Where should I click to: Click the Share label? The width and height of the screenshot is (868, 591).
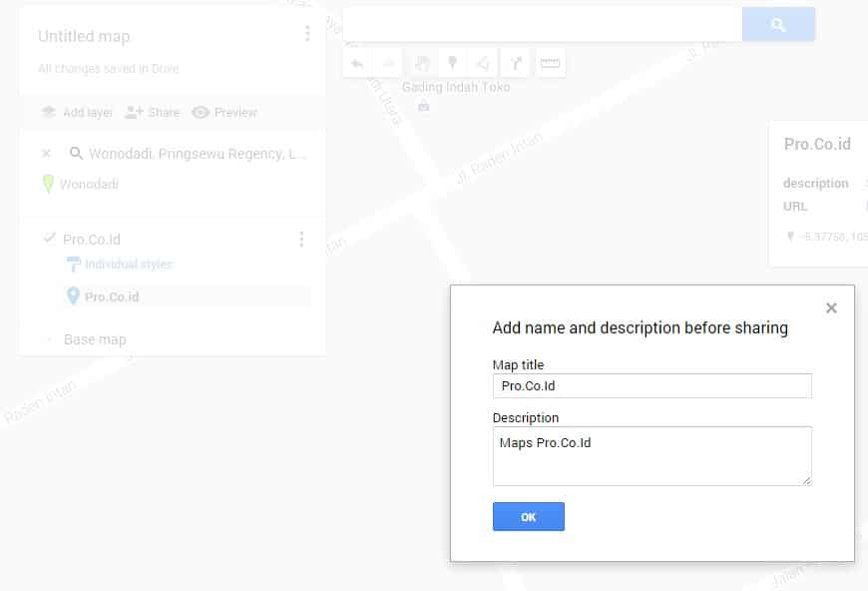(164, 113)
